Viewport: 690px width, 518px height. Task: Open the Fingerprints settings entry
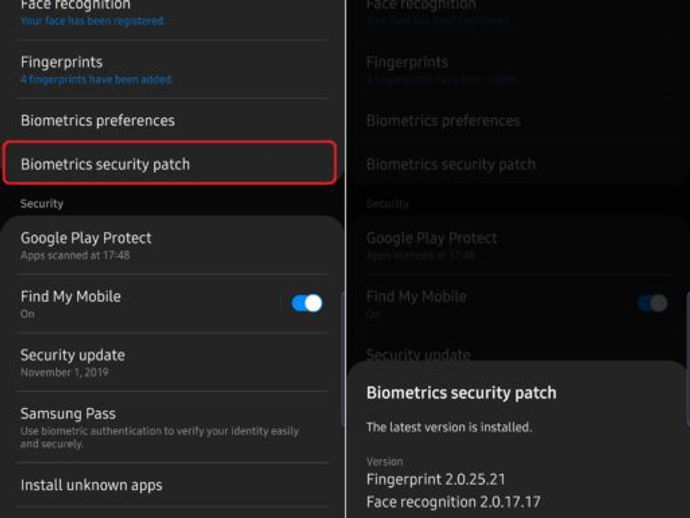[x=62, y=62]
